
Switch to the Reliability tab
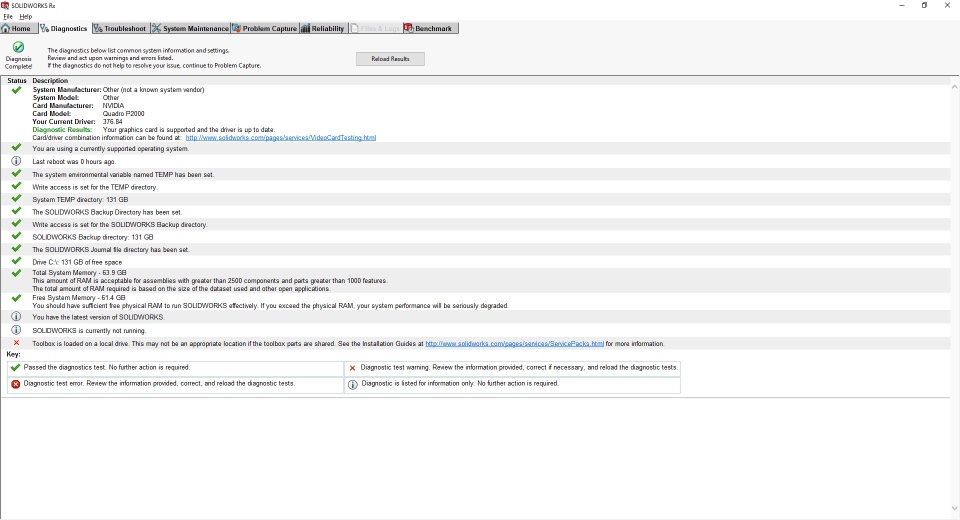click(x=323, y=28)
